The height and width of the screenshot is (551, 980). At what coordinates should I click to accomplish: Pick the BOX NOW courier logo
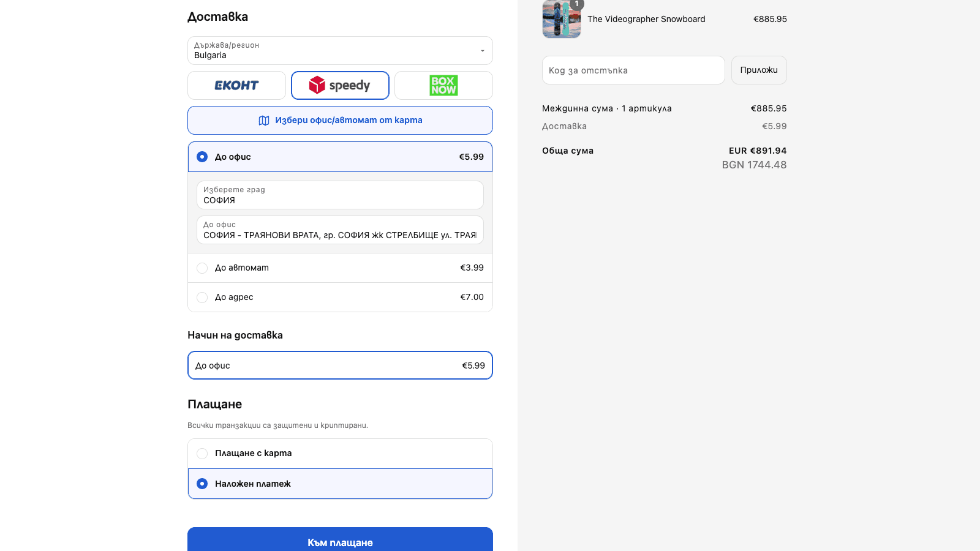coord(443,85)
